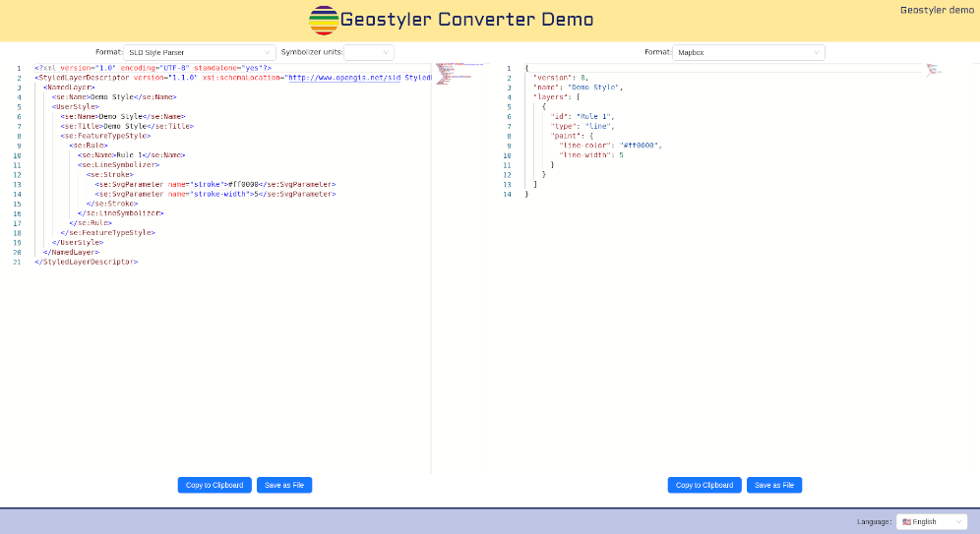Click the "type": "line" JSON line

click(582, 126)
